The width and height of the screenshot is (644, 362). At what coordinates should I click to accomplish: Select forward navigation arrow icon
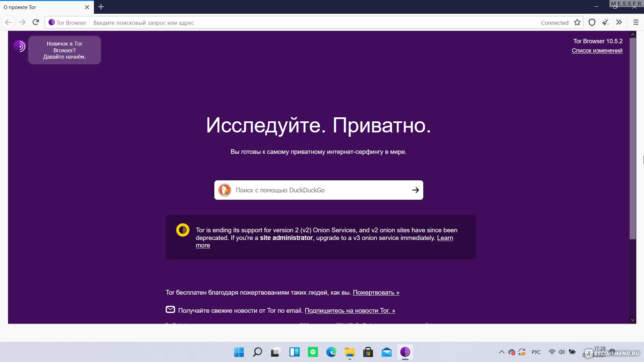click(x=21, y=22)
